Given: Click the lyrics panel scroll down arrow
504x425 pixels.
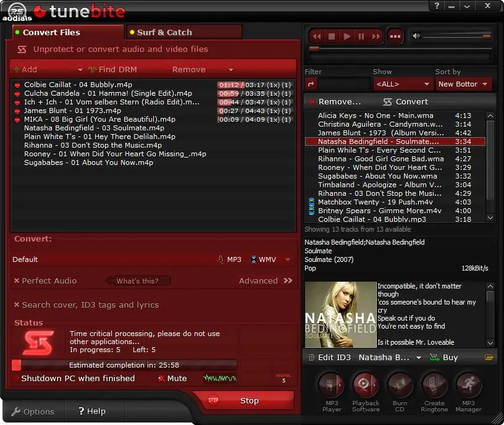Looking at the screenshot, I should coord(490,343).
